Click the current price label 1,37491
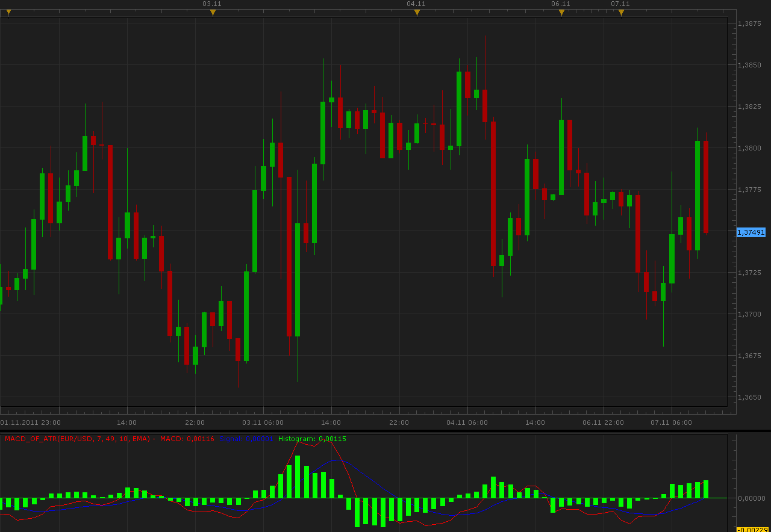This screenshot has width=771, height=532. point(751,232)
